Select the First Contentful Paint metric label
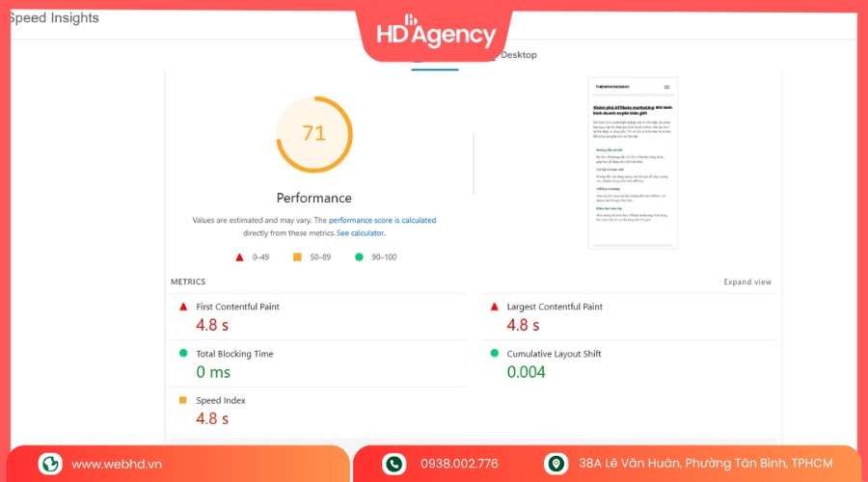The image size is (868, 482). tap(237, 307)
